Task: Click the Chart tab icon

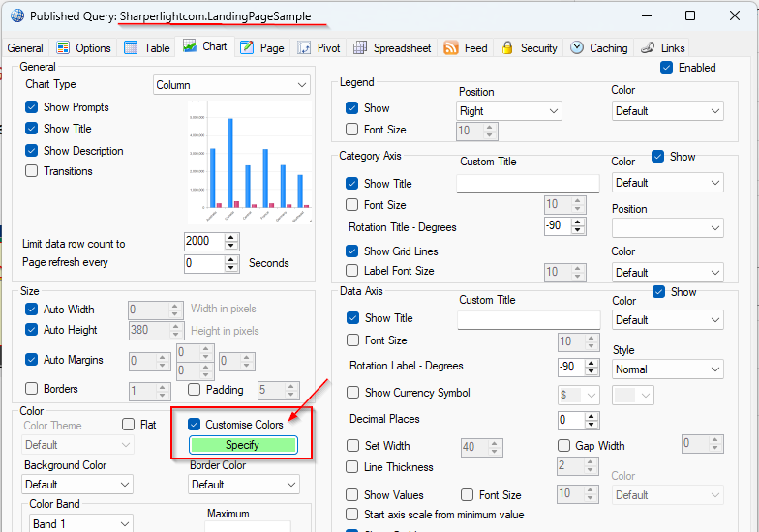Action: point(190,46)
